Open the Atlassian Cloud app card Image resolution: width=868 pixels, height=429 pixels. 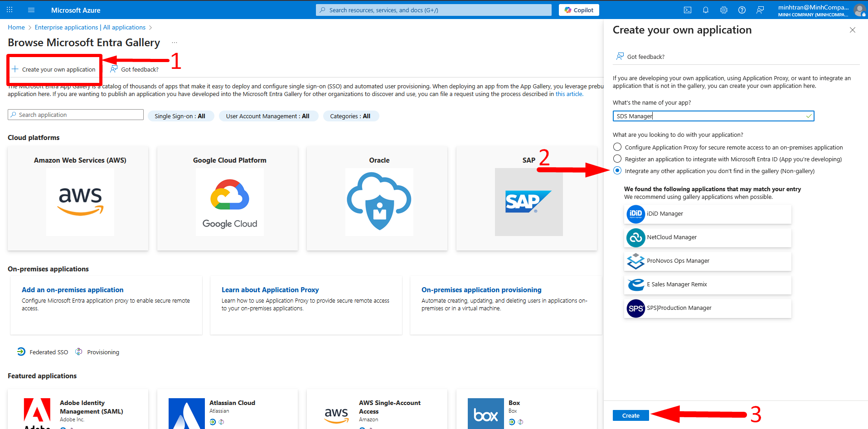pos(228,409)
